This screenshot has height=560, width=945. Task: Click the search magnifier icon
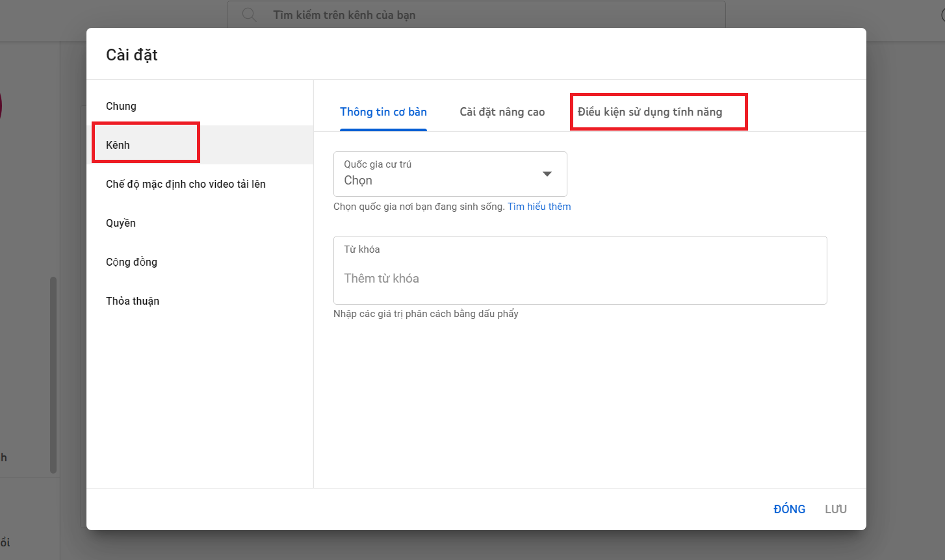pyautogui.click(x=249, y=14)
